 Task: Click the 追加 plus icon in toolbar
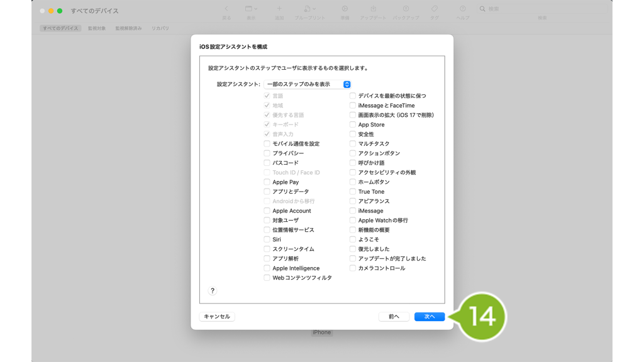tap(279, 9)
